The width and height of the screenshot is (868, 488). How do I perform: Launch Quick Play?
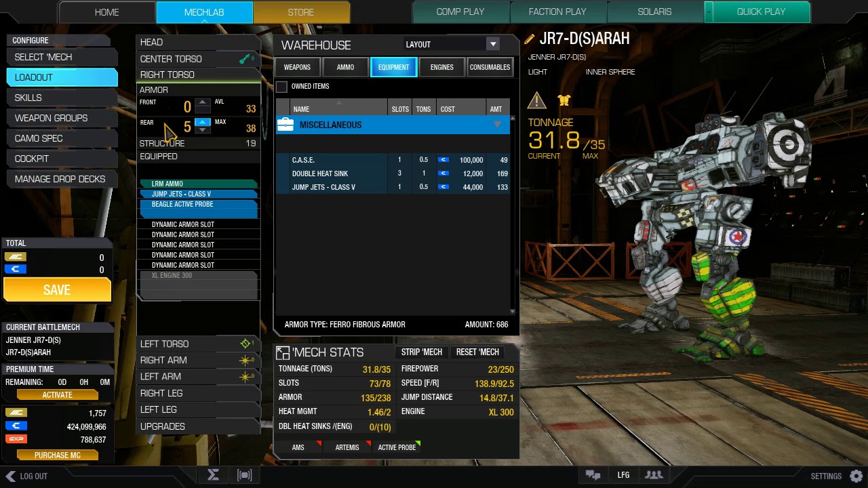761,12
